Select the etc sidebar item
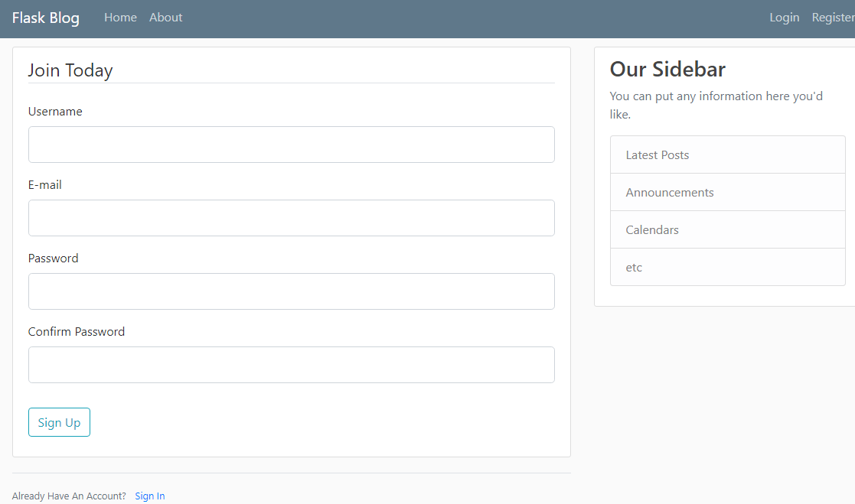The height and width of the screenshot is (504, 855). [727, 267]
